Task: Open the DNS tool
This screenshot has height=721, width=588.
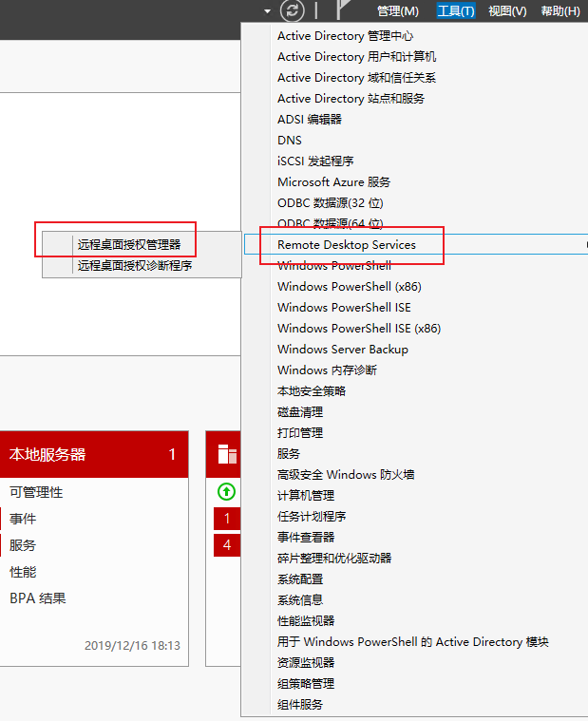Action: (290, 141)
